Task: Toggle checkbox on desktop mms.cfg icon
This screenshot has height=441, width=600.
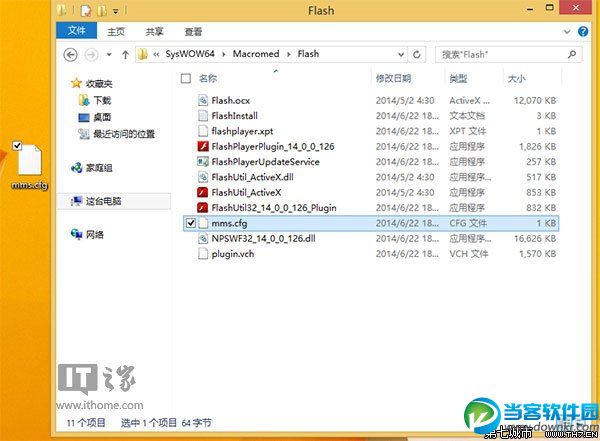Action: click(17, 145)
